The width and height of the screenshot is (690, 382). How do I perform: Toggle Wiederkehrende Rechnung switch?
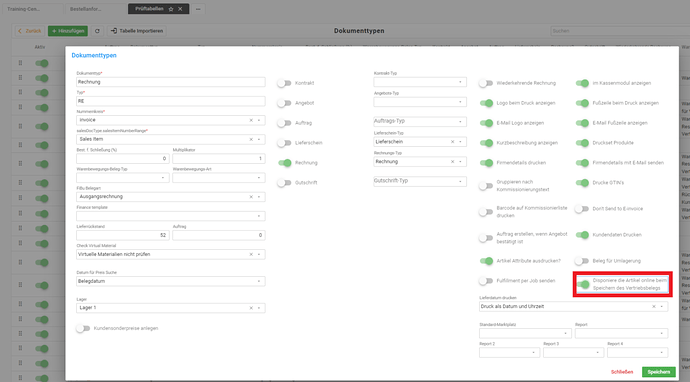pyautogui.click(x=486, y=83)
